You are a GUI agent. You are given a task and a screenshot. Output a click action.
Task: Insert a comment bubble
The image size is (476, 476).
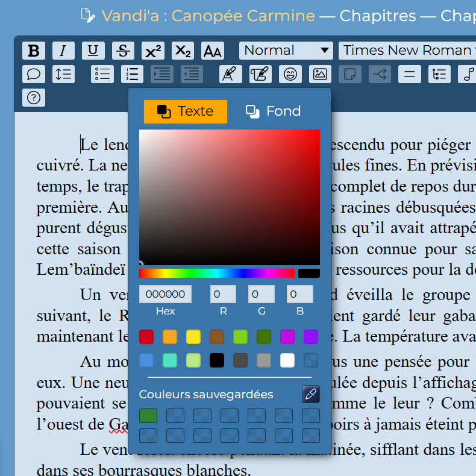(34, 74)
